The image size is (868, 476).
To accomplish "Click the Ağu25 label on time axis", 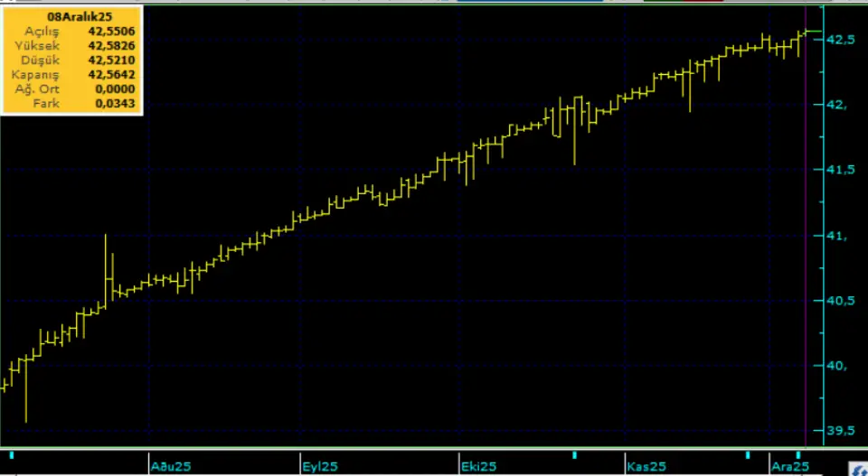I will click(170, 466).
